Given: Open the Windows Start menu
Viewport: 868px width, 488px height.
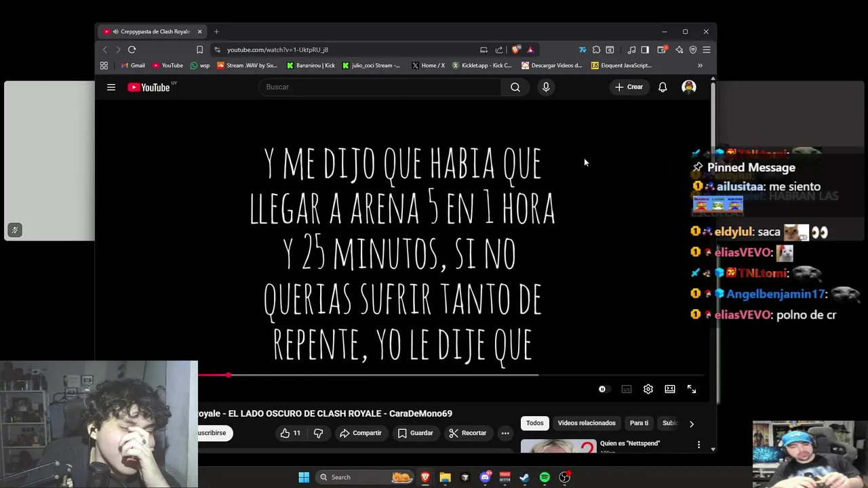Looking at the screenshot, I should coord(304,477).
